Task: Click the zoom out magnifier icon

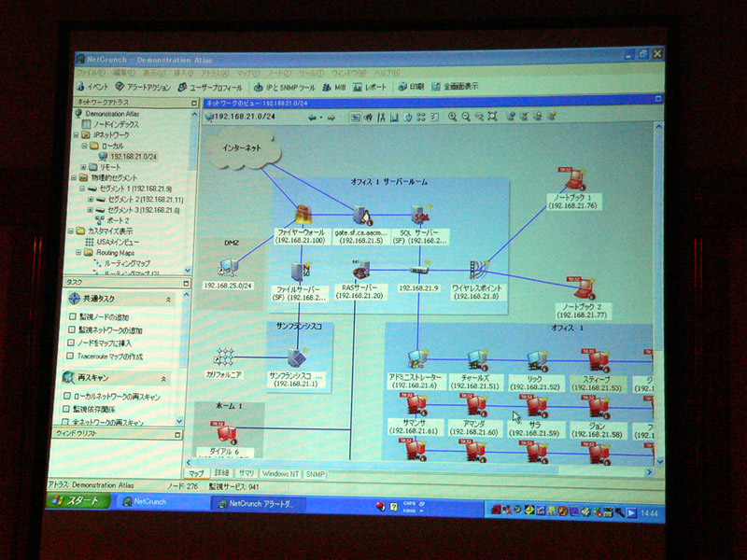Action: pyautogui.click(x=465, y=117)
